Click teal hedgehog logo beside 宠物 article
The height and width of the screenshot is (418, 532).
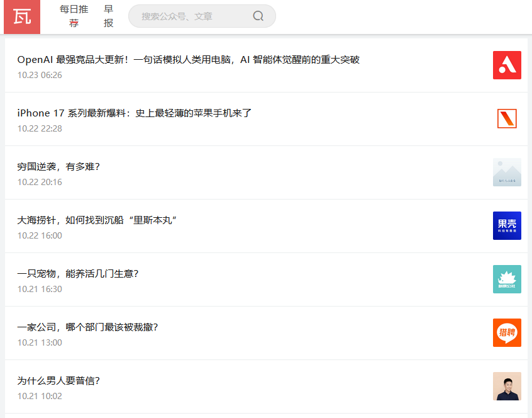tap(507, 279)
